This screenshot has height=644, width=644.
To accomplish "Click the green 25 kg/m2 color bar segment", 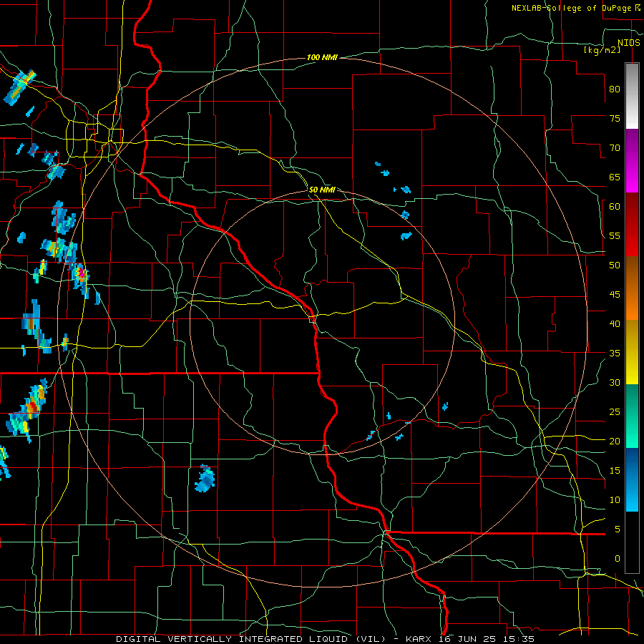I will click(x=632, y=416).
